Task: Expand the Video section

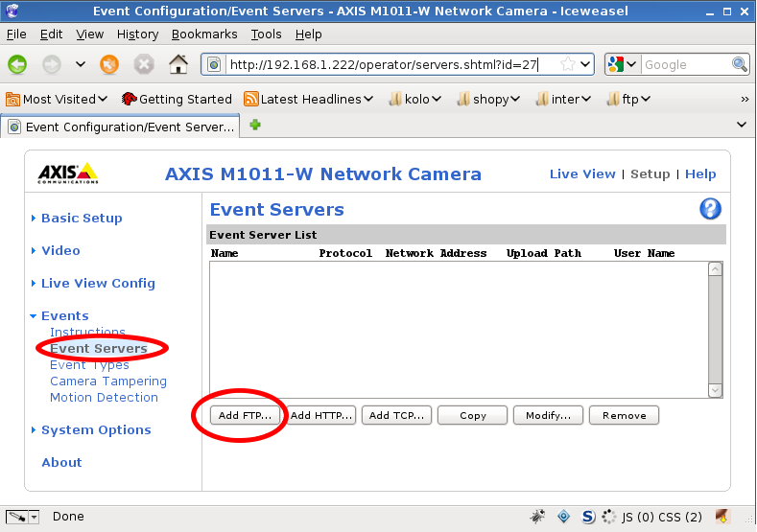Action: click(60, 251)
